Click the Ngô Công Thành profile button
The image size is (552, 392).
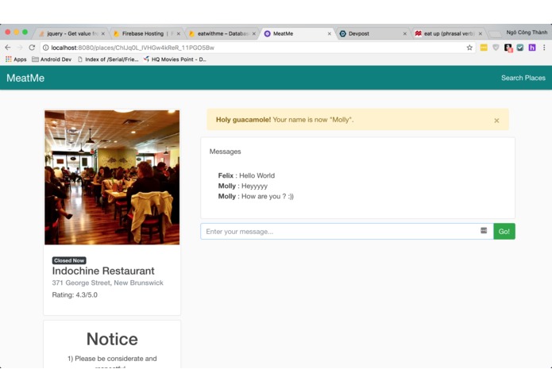pos(527,33)
